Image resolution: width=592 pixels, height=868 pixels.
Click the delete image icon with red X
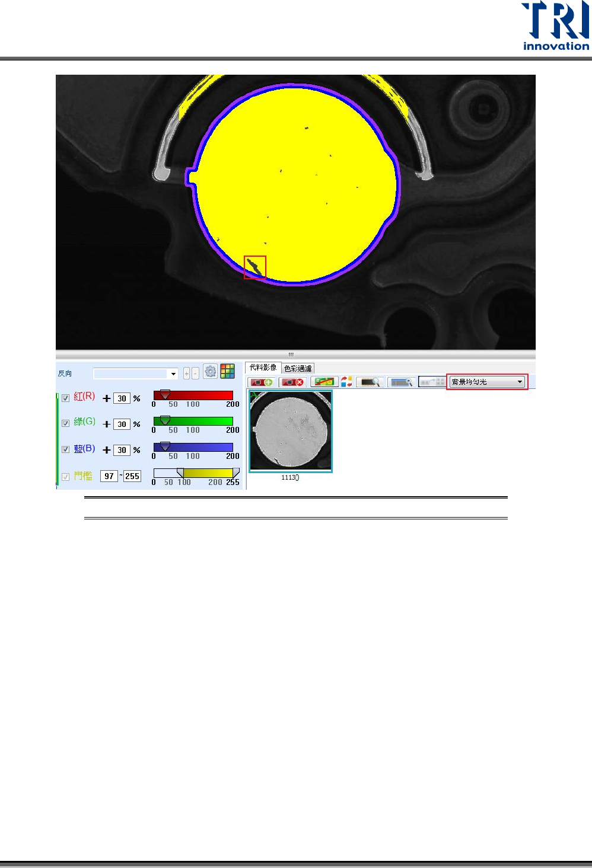click(x=292, y=382)
